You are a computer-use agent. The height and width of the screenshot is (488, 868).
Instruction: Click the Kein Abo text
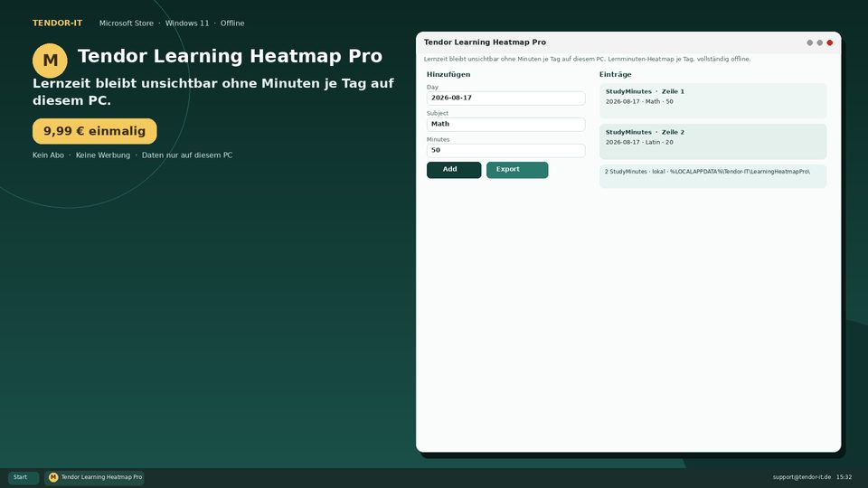48,155
